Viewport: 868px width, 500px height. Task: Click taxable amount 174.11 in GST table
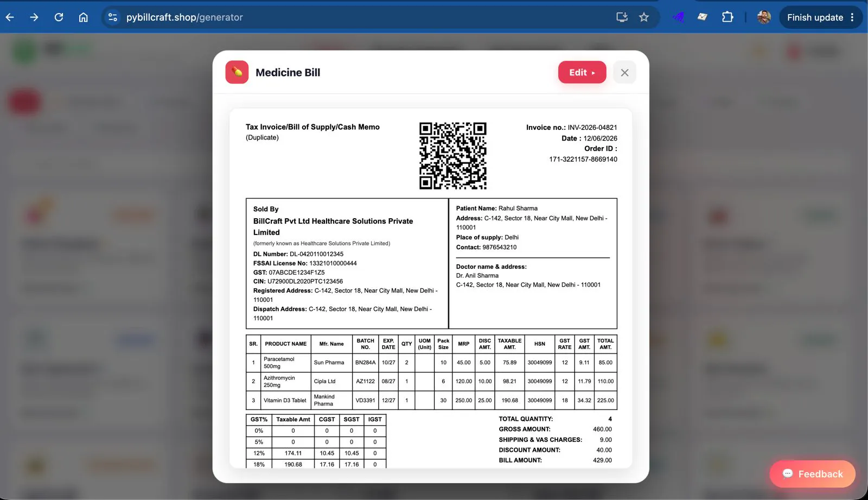pyautogui.click(x=293, y=453)
